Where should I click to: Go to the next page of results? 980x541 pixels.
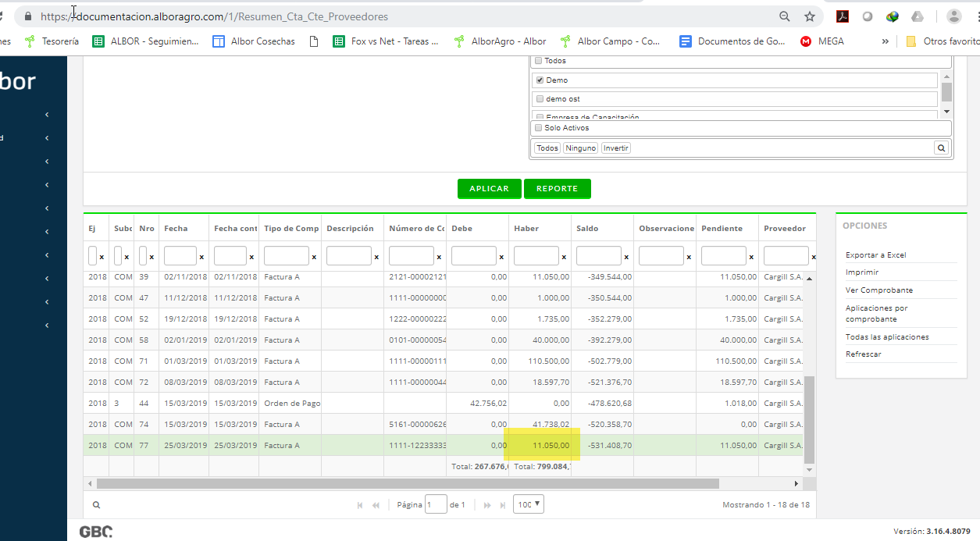point(486,505)
